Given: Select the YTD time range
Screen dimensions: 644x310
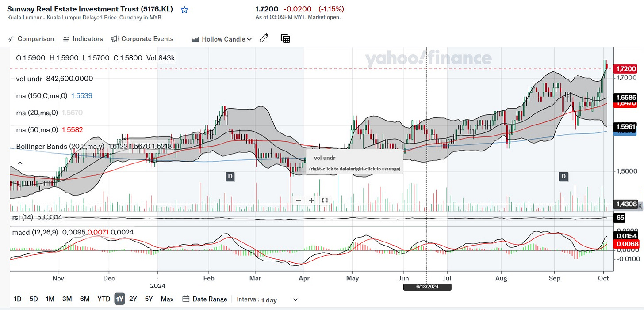Looking at the screenshot, I should coord(103,299).
